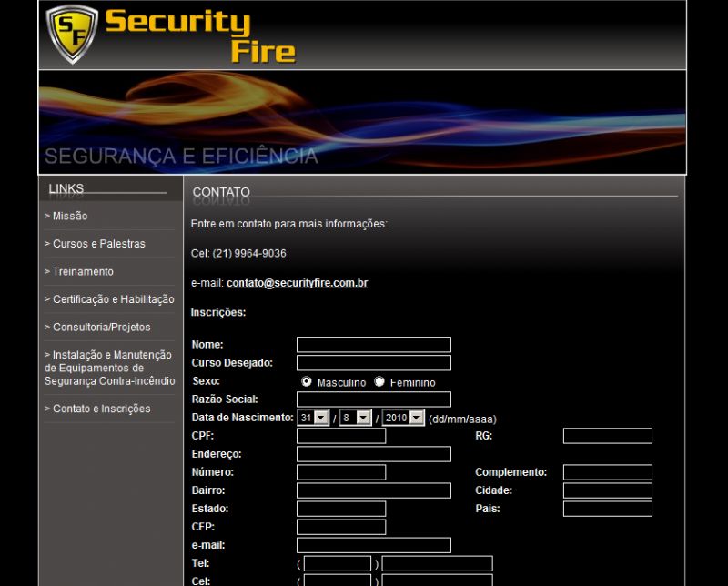
Task: Click the CONTATO section heading
Action: [221, 192]
